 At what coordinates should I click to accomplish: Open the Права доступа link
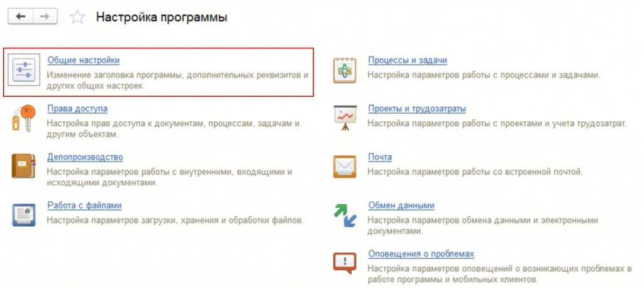77,109
